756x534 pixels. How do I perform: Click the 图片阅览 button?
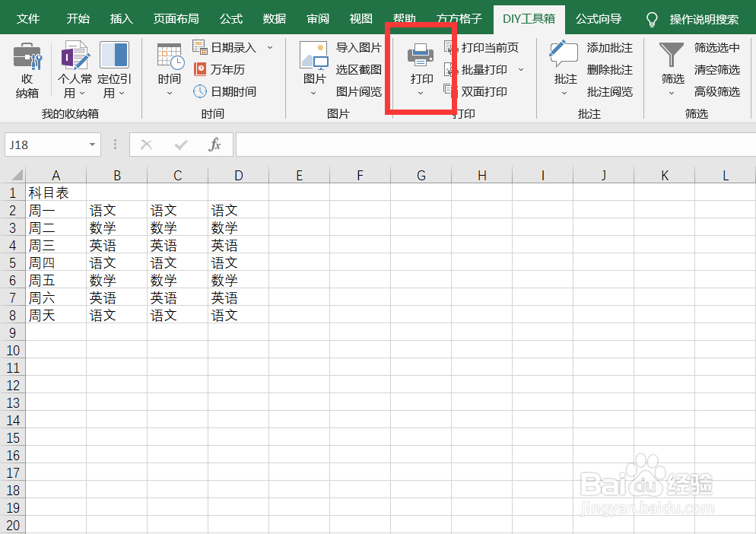359,91
